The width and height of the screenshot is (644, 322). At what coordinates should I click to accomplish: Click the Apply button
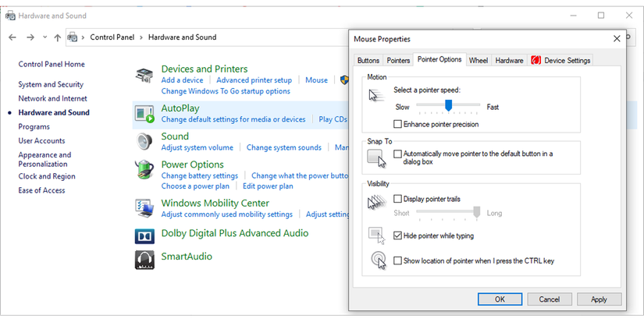click(599, 299)
